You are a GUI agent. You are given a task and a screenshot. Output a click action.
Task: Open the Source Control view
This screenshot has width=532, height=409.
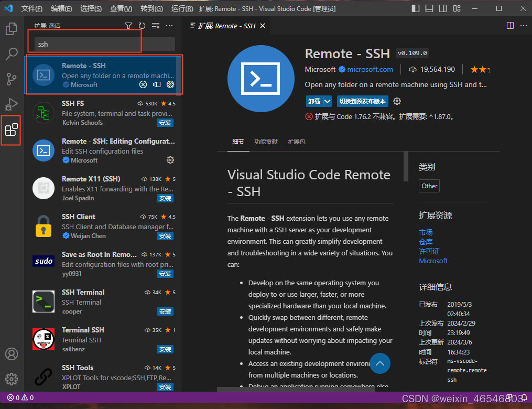11,79
